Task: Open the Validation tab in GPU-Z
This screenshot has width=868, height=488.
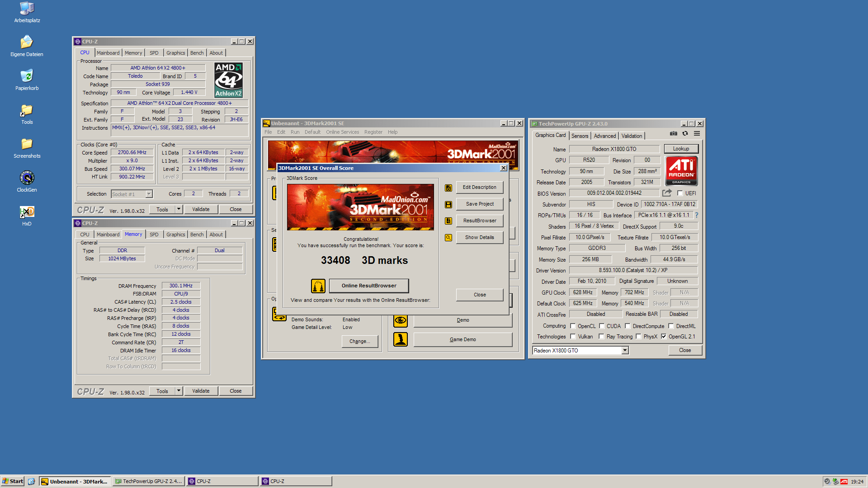Action: tap(632, 136)
